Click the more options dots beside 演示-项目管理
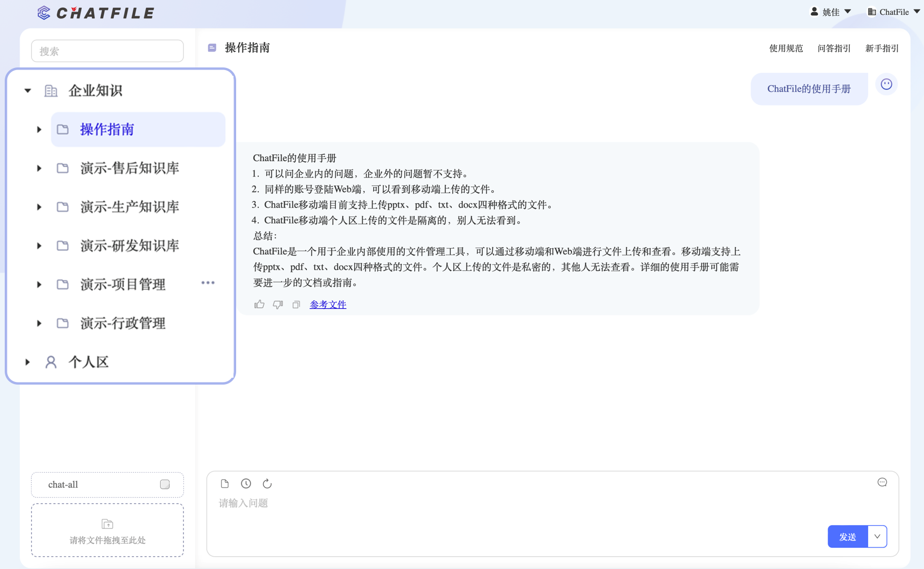This screenshot has height=569, width=924. 208,283
